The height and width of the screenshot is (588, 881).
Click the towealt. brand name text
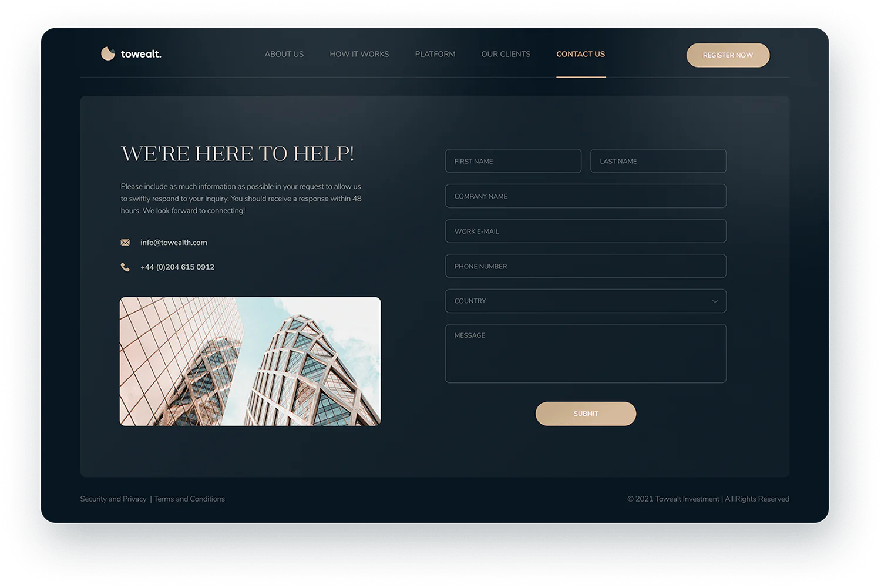(x=141, y=54)
